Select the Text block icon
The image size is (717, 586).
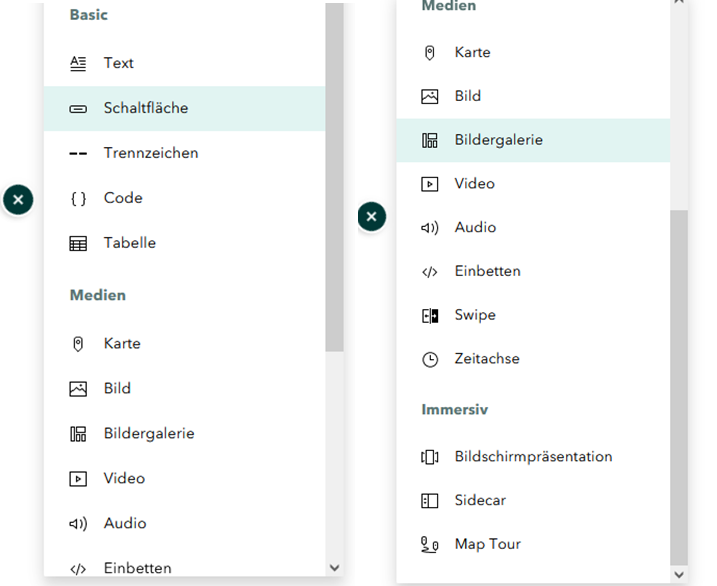(78, 63)
